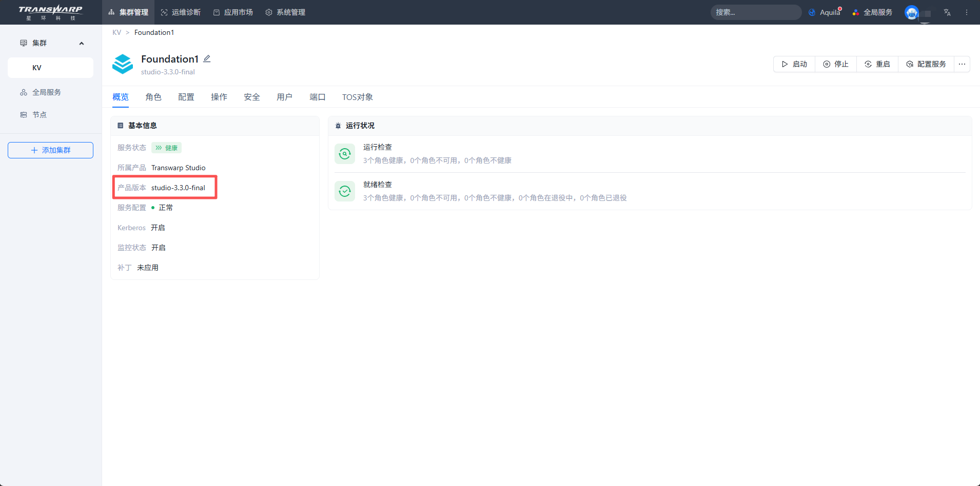Click the 运行检查 icon
Screen dimensions: 980x486
tap(345, 153)
